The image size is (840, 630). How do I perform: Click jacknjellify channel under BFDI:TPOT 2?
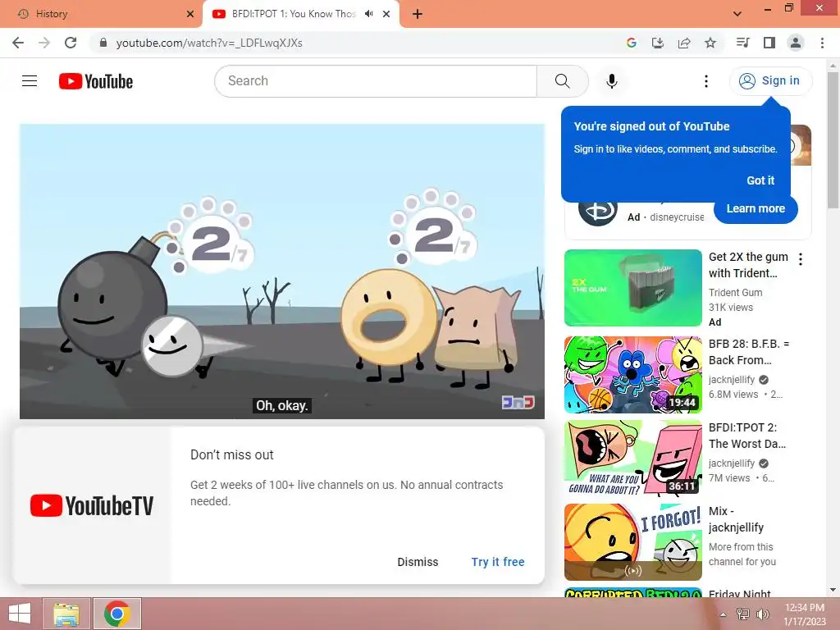[731, 463]
